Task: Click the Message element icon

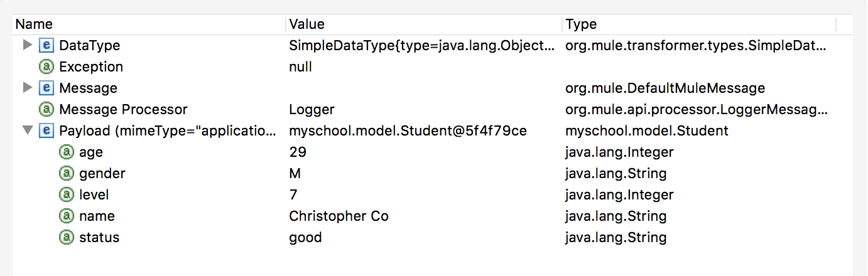Action: 46,88
